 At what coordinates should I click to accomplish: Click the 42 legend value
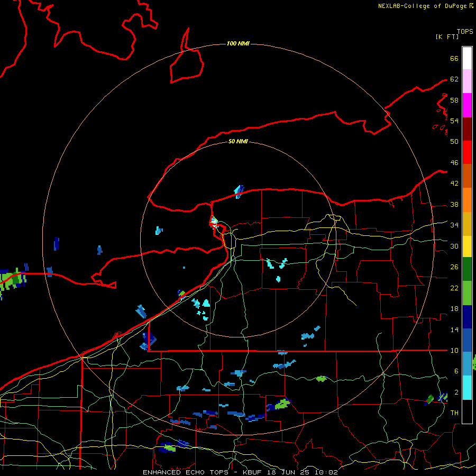454,184
